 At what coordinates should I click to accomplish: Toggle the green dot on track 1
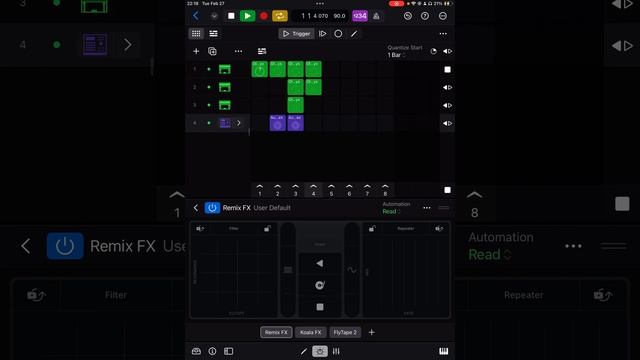209,69
